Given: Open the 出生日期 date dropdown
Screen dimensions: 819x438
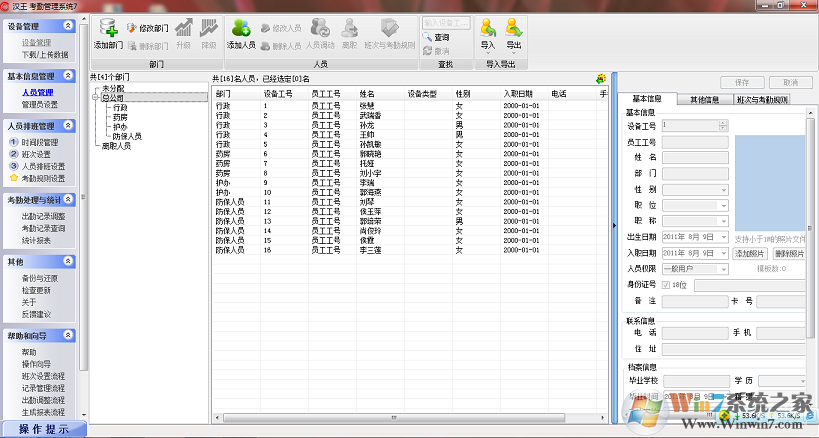Looking at the screenshot, I should click(x=724, y=236).
